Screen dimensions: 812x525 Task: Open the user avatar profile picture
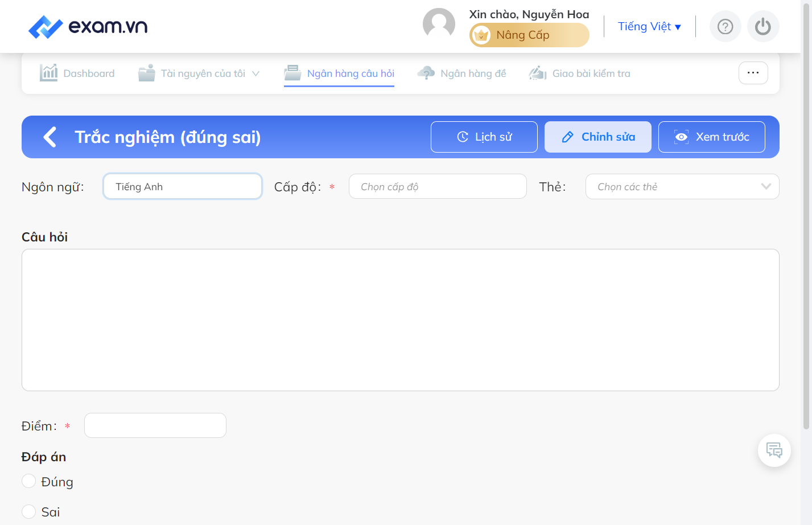pyautogui.click(x=439, y=24)
